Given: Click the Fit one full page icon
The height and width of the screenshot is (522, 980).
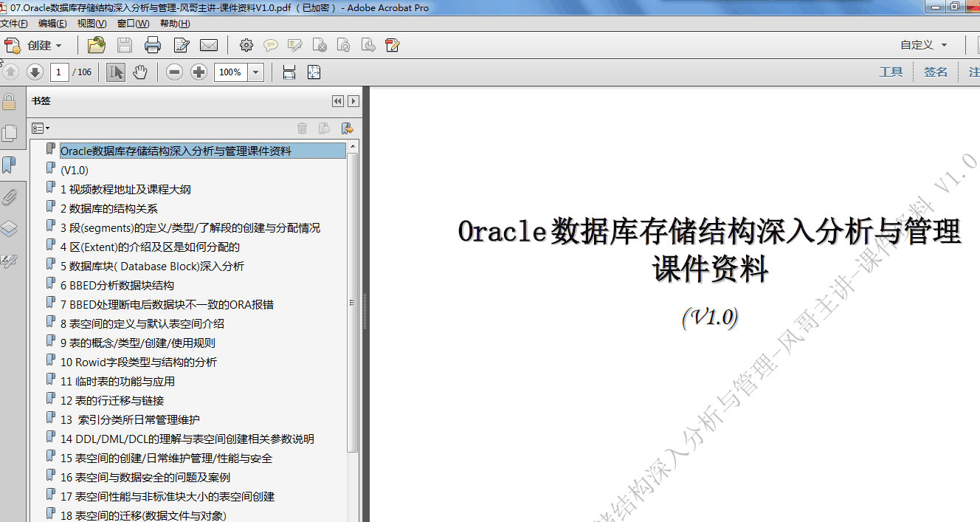Looking at the screenshot, I should click(x=314, y=72).
